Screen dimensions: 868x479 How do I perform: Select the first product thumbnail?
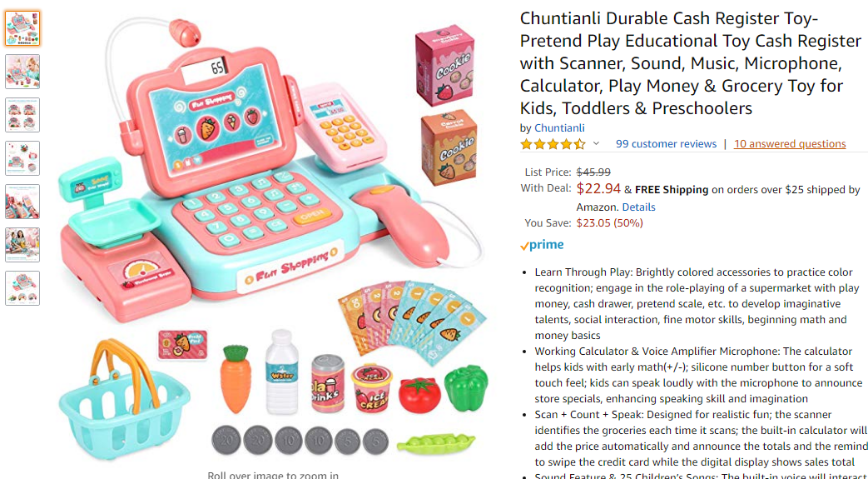pos(22,28)
